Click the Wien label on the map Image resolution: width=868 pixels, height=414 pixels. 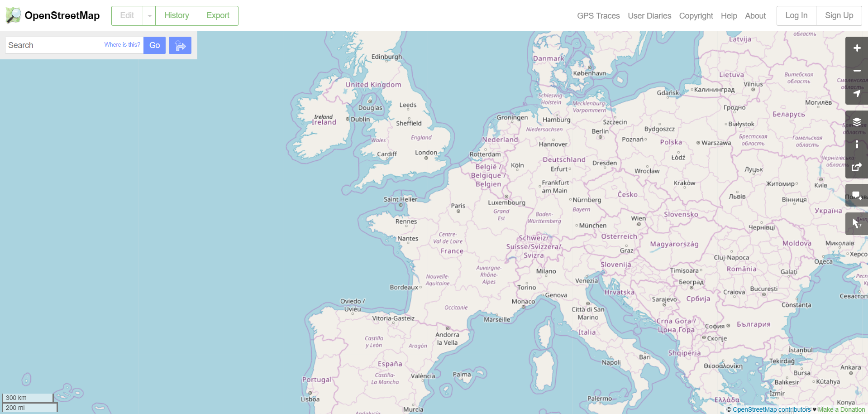click(x=639, y=218)
